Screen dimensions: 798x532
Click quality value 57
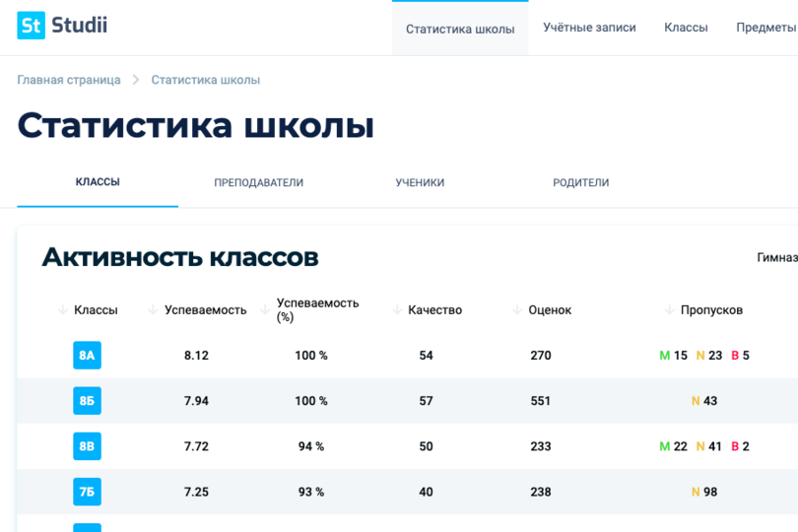pyautogui.click(x=426, y=401)
